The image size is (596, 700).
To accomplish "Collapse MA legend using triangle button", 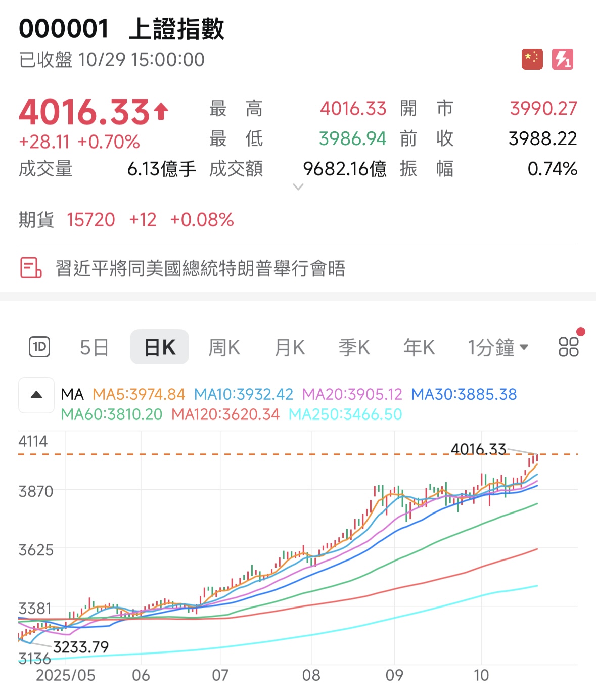I will click(36, 395).
